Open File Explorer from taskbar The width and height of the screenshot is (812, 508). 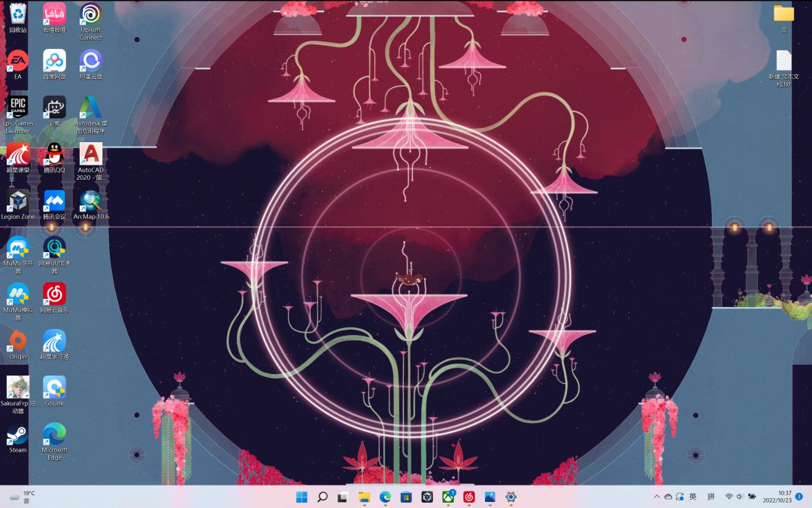tap(364, 497)
